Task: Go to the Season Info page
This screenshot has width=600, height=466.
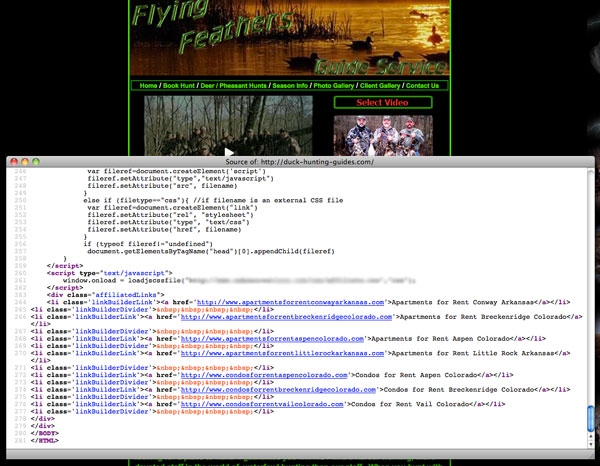Action: pos(290,86)
